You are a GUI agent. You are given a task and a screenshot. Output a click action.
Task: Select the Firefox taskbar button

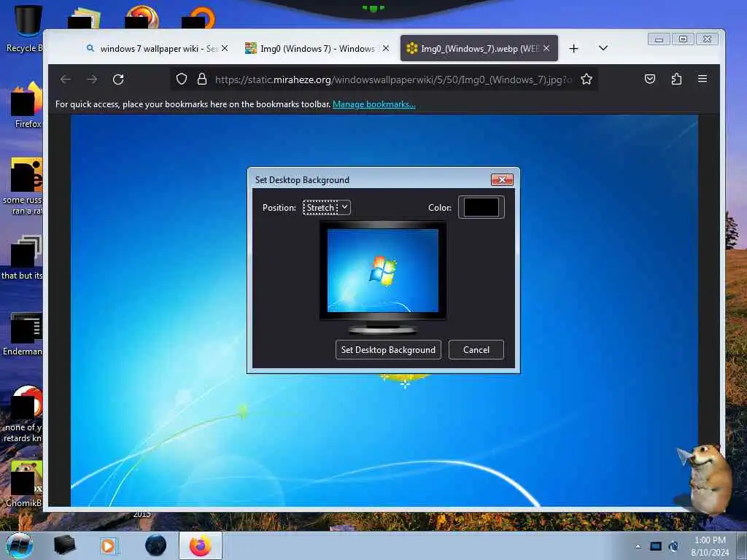pos(200,545)
